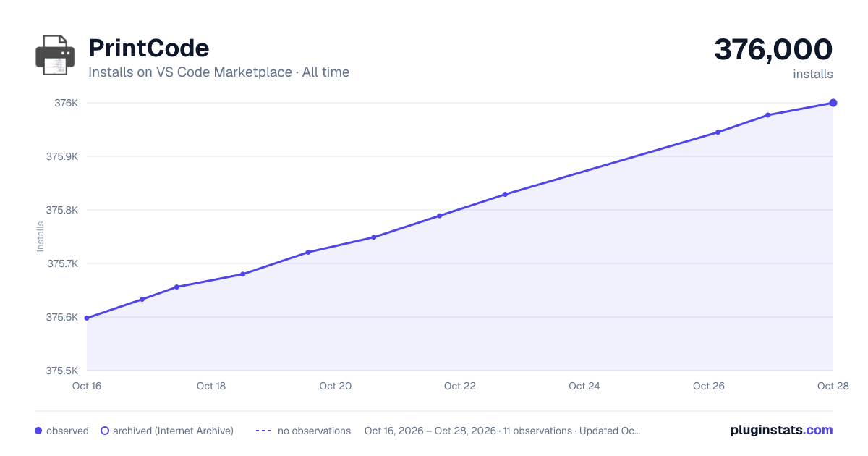The height and width of the screenshot is (456, 868).
Task: Click the date range and observations footer text
Action: coord(502,431)
